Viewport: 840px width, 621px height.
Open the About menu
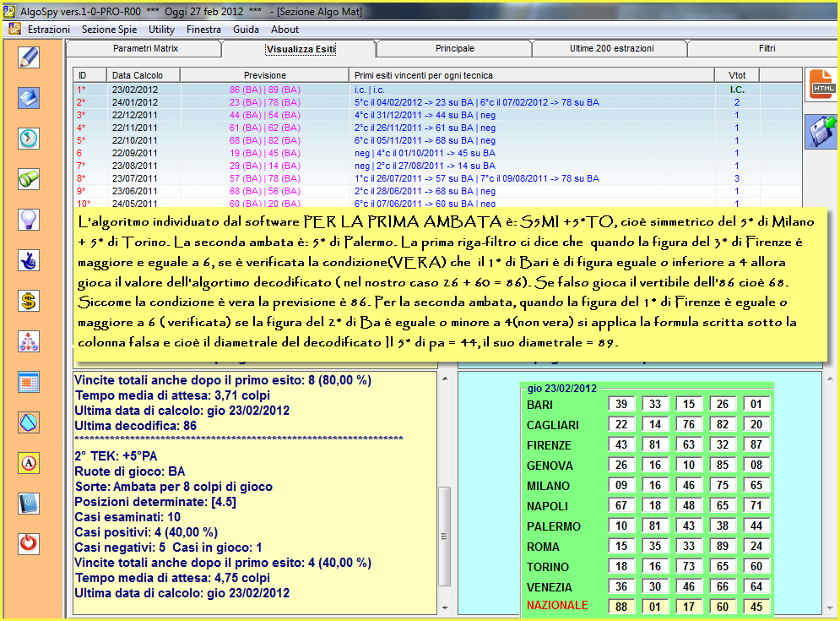(x=285, y=30)
